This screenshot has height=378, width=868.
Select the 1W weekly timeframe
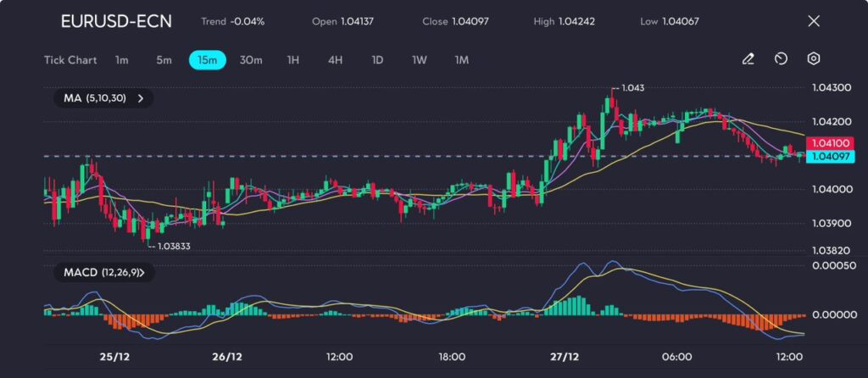coord(420,60)
